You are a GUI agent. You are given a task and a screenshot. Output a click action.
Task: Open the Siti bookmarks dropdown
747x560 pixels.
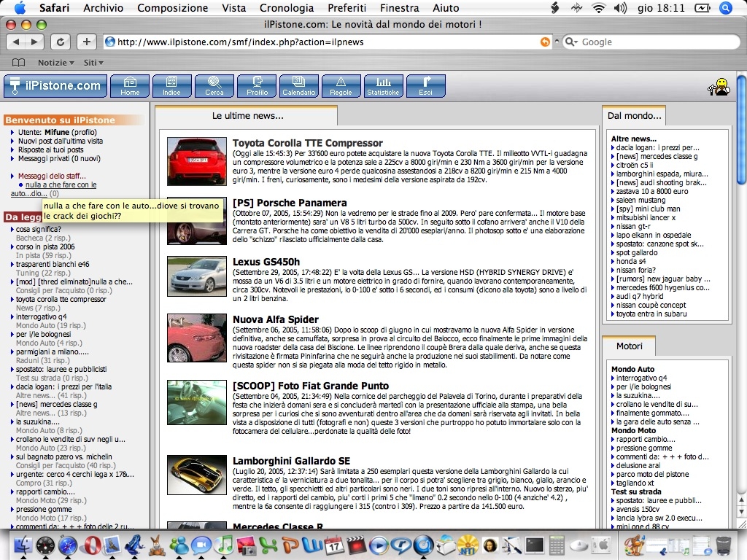pos(93,63)
